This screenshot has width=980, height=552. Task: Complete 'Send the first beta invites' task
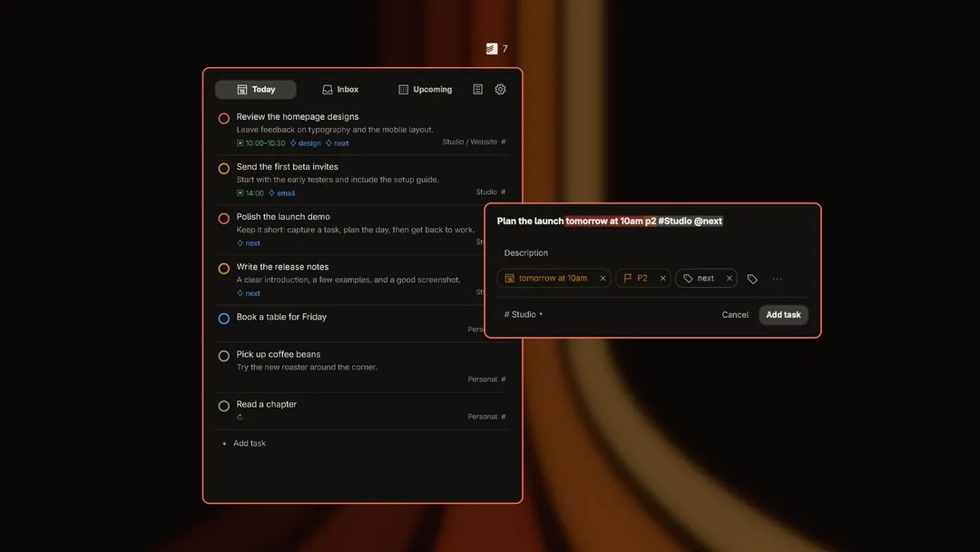point(224,168)
